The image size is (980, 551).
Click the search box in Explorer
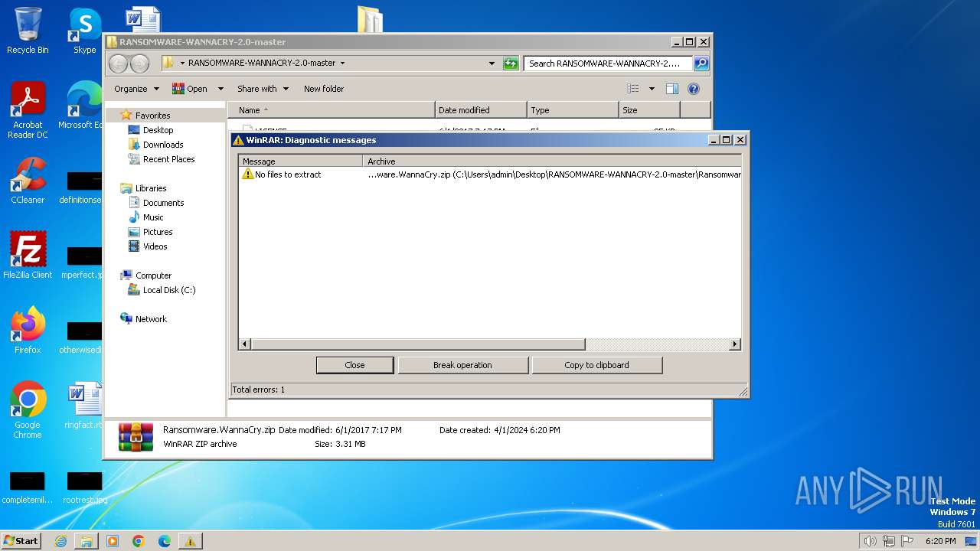609,64
